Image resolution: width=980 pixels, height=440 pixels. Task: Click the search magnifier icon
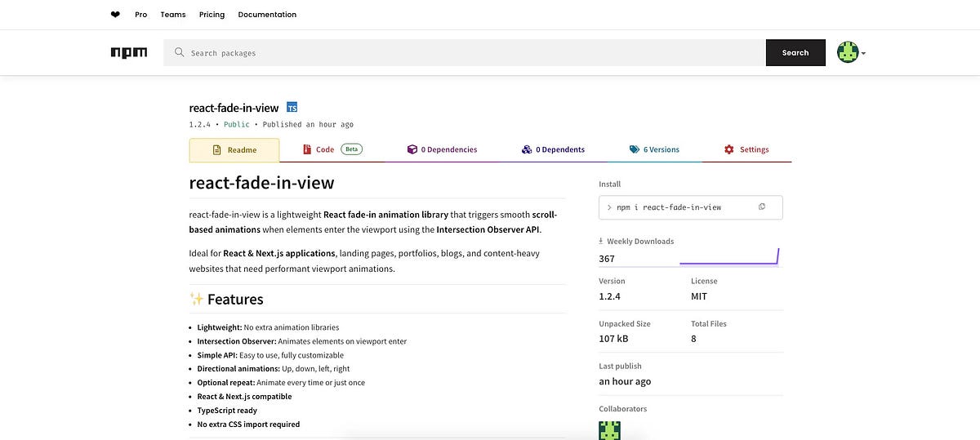pos(179,53)
